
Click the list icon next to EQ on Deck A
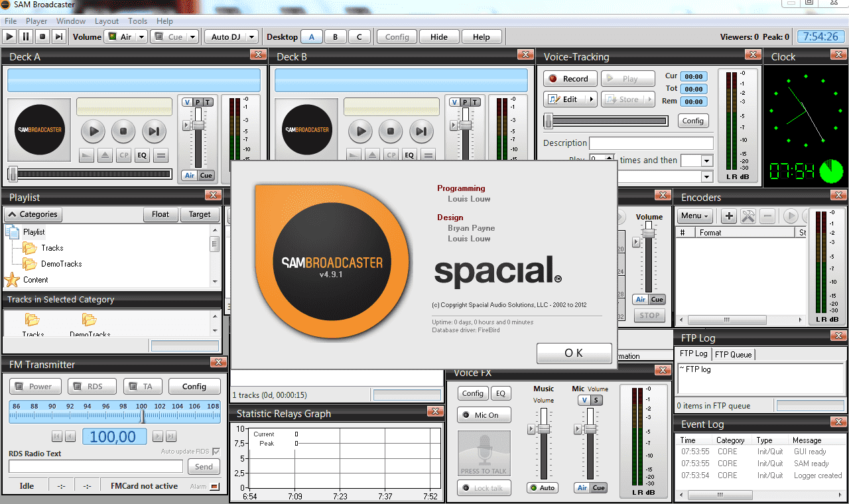(160, 156)
